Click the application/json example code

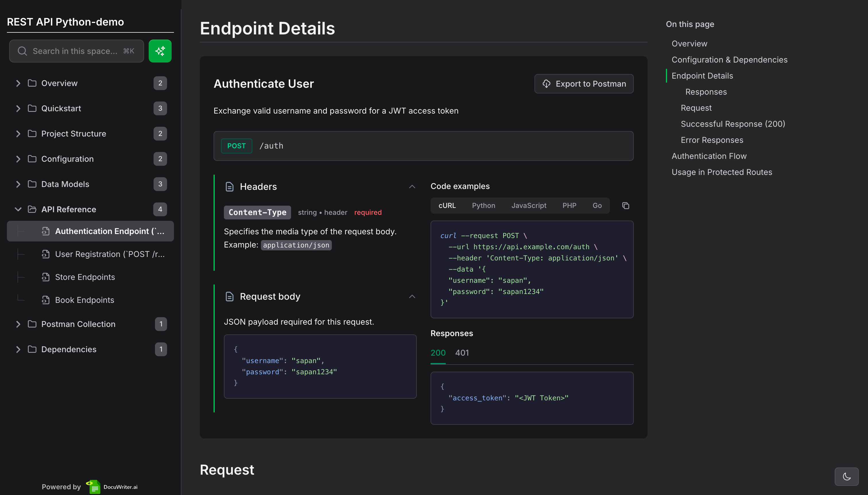296,245
